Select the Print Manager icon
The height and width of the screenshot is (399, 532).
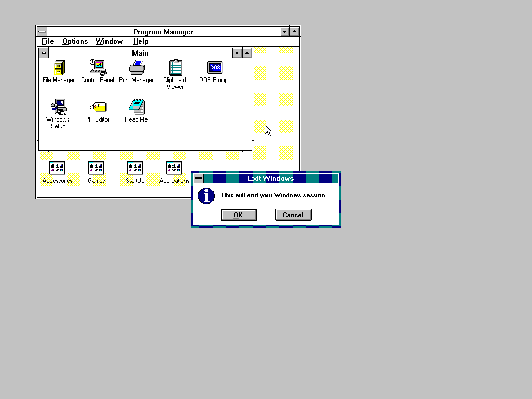pyautogui.click(x=137, y=68)
